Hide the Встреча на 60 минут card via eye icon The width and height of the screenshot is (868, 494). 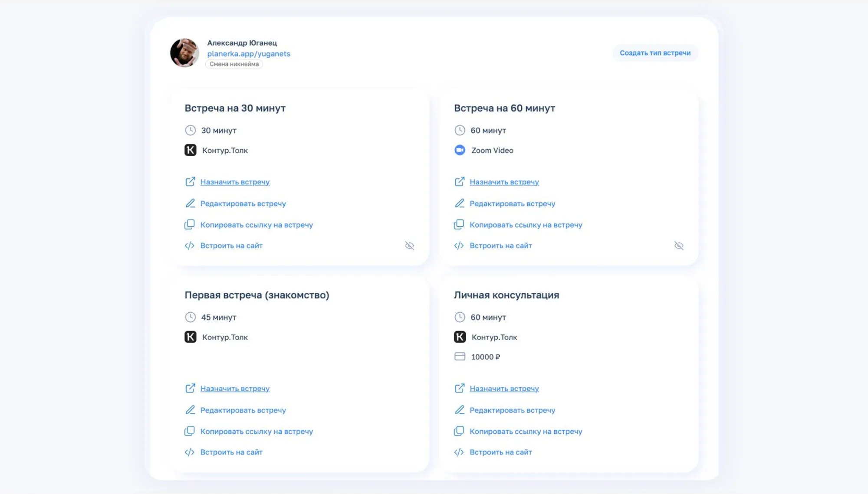(679, 245)
